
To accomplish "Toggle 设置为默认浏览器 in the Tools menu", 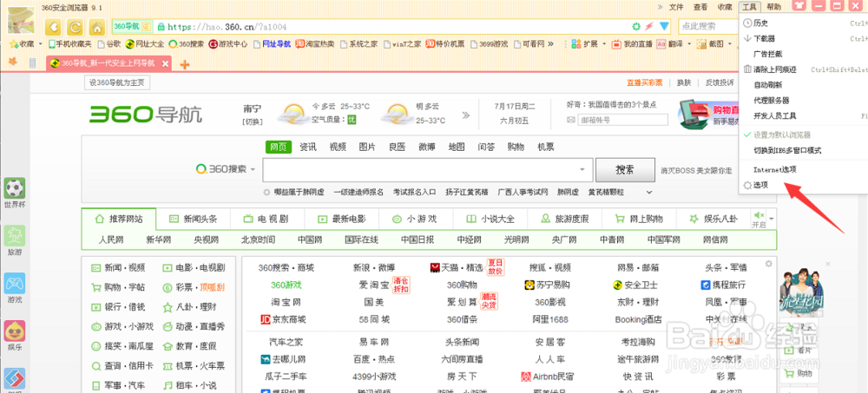I will tap(782, 135).
